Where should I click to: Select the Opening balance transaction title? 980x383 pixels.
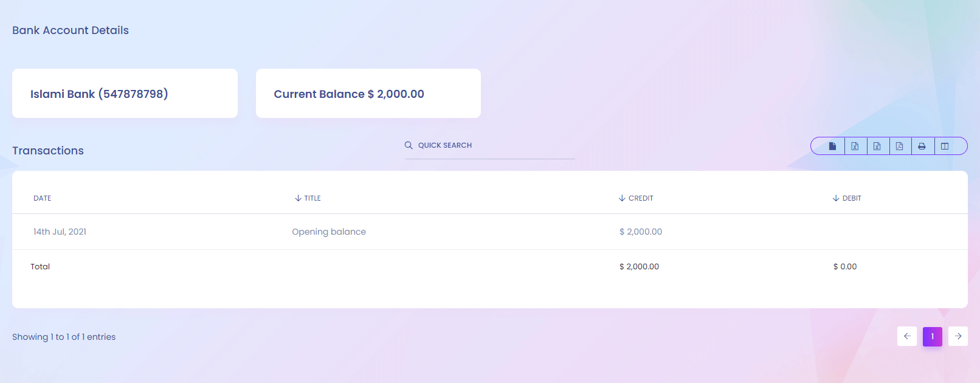(x=329, y=232)
